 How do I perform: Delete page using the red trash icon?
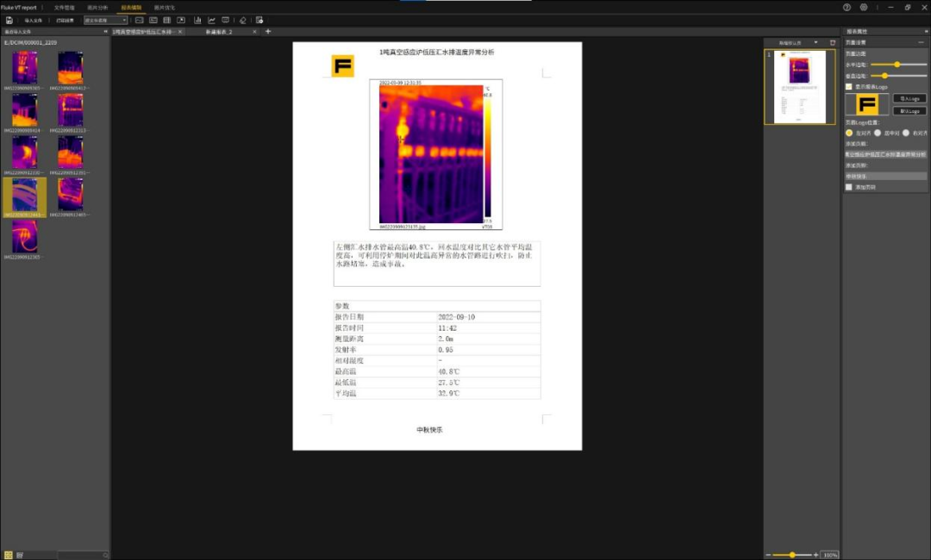coord(833,42)
